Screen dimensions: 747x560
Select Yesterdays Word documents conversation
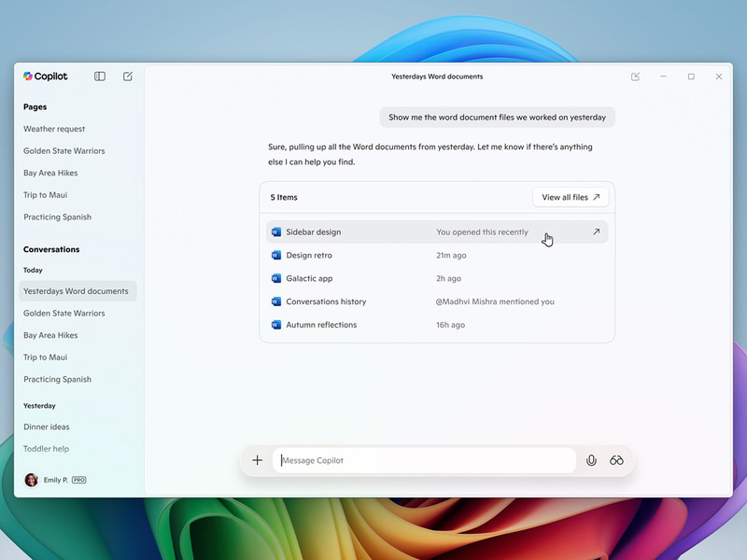point(78,291)
